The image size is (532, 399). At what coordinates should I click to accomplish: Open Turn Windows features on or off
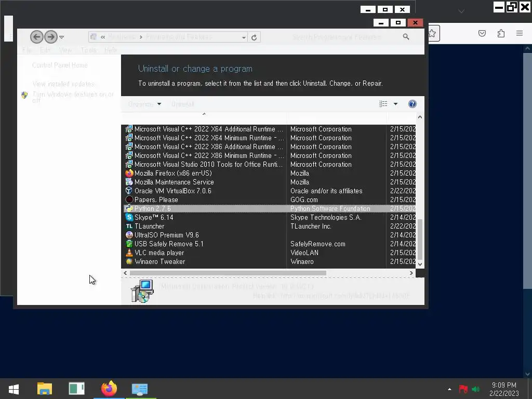click(73, 97)
